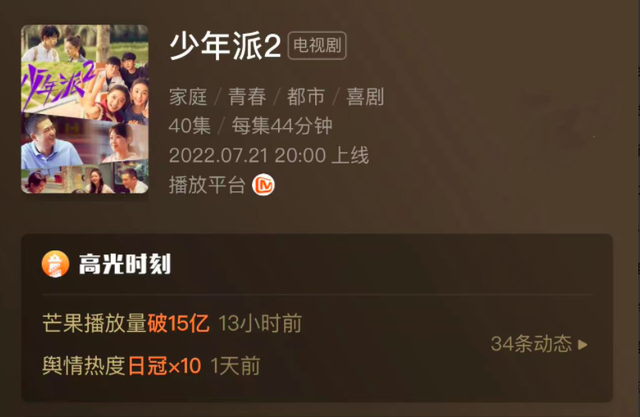Click the 少年派2 title
The height and width of the screenshot is (417, 640).
click(x=225, y=46)
